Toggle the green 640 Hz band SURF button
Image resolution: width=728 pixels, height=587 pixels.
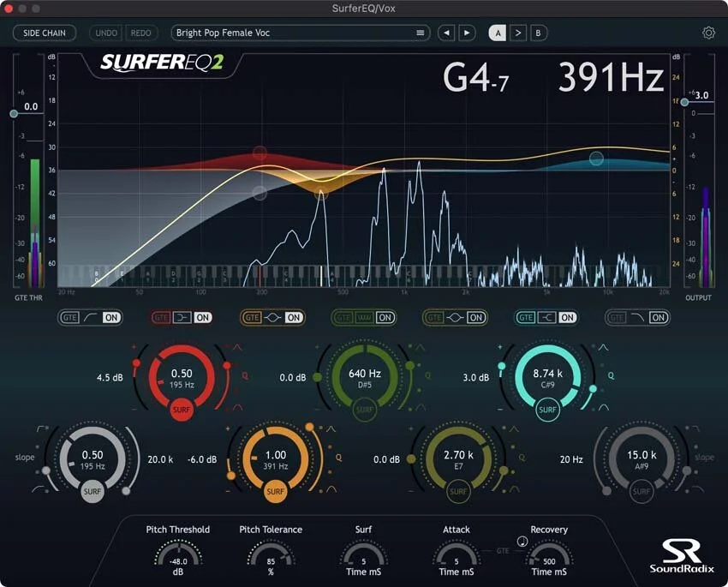(365, 410)
